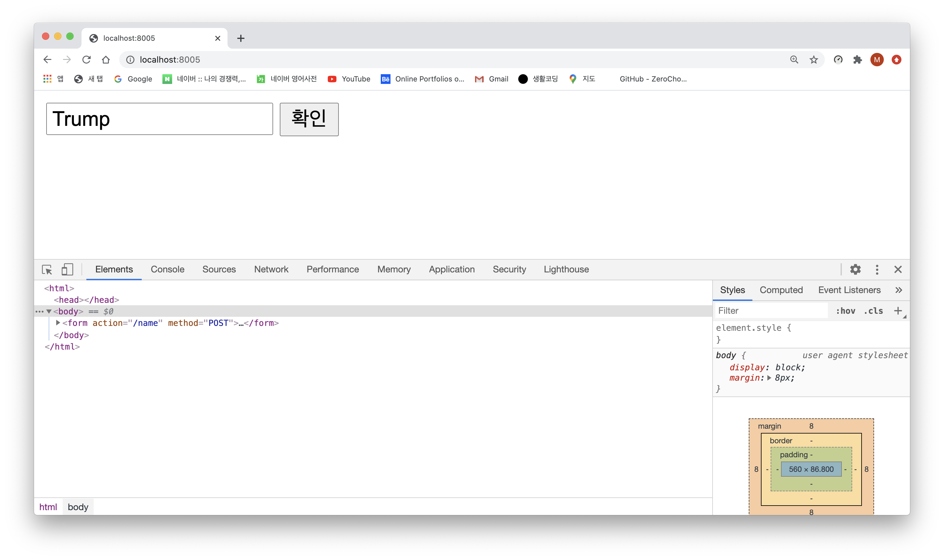Switch to the Console tab
Image resolution: width=944 pixels, height=560 pixels.
click(x=167, y=269)
